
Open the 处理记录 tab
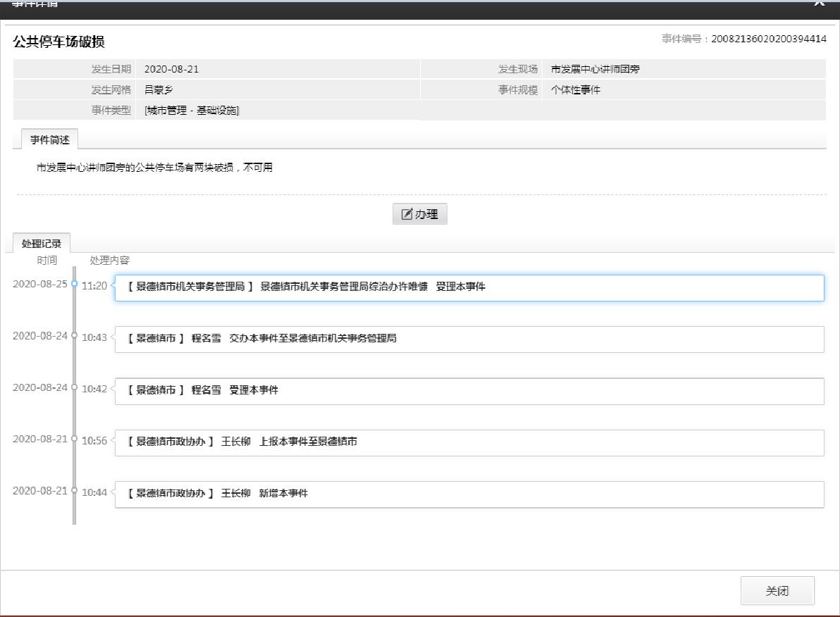pyautogui.click(x=41, y=244)
